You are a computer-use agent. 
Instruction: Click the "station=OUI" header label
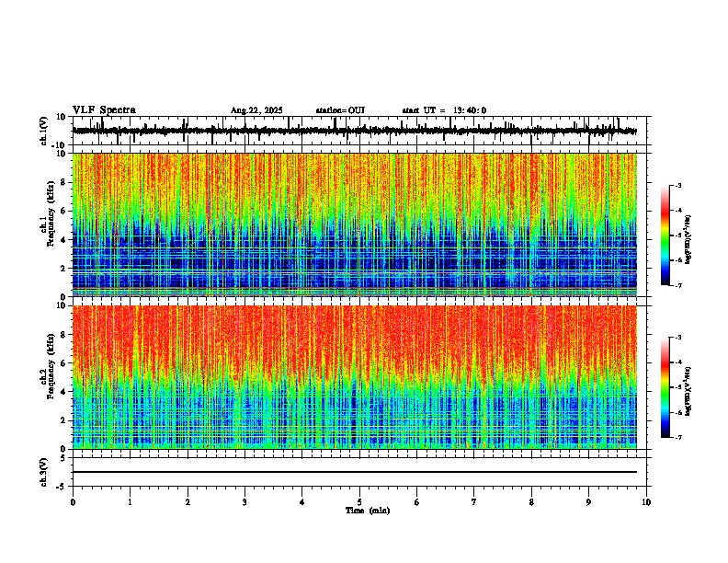point(340,110)
